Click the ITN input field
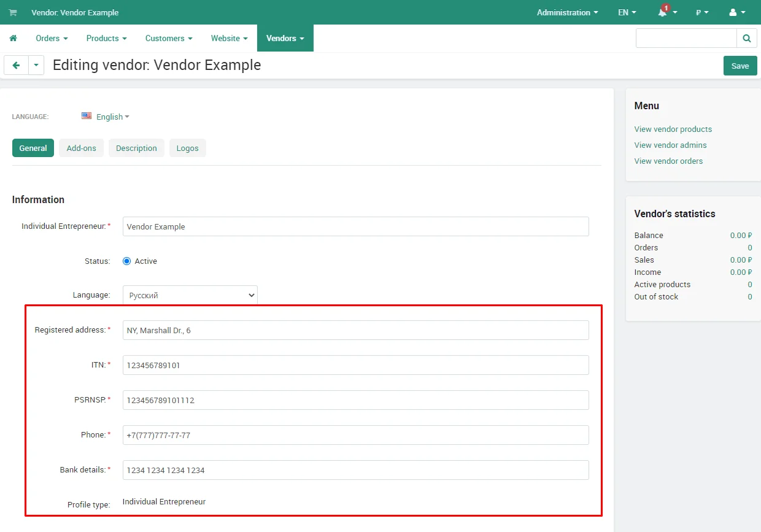Screen dimensions: 761x532 (x=355, y=365)
